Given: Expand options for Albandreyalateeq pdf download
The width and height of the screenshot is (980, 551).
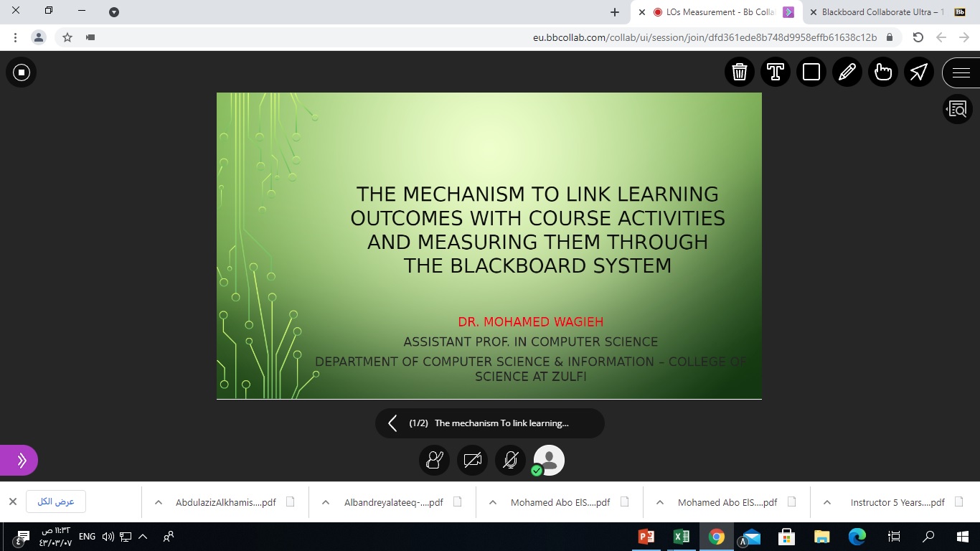Looking at the screenshot, I should pyautogui.click(x=326, y=502).
